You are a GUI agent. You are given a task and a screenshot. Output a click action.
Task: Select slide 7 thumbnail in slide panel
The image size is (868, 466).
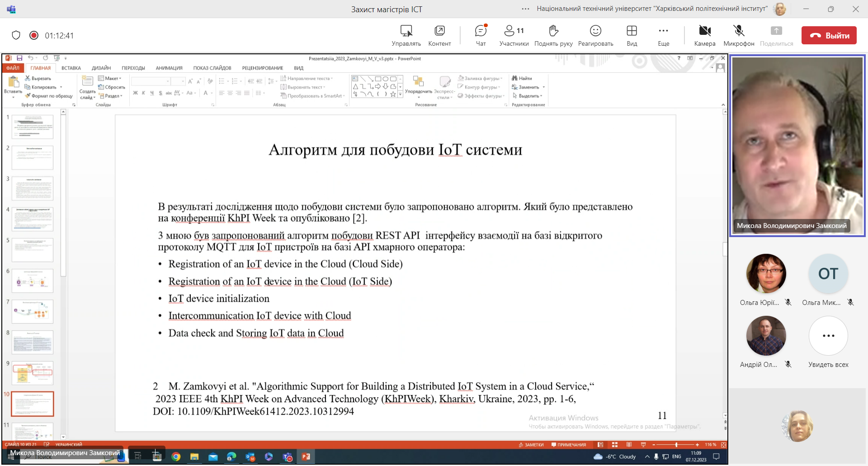pyautogui.click(x=33, y=311)
